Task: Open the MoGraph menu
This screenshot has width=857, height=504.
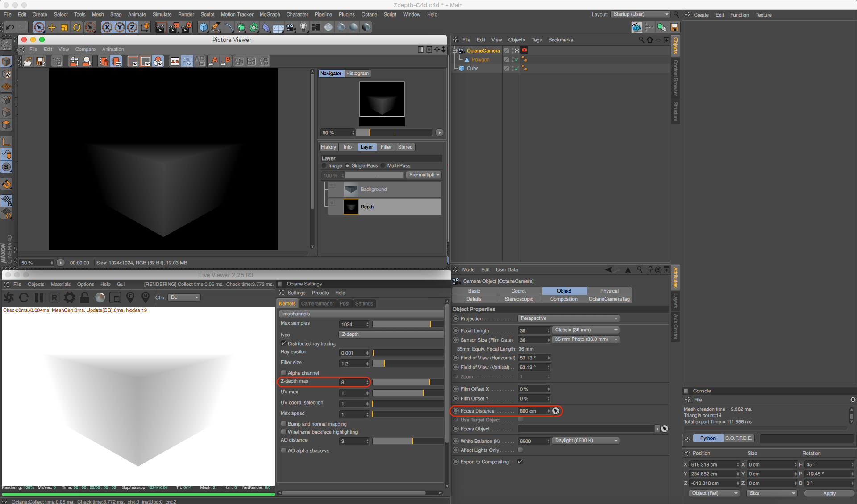Action: click(270, 14)
